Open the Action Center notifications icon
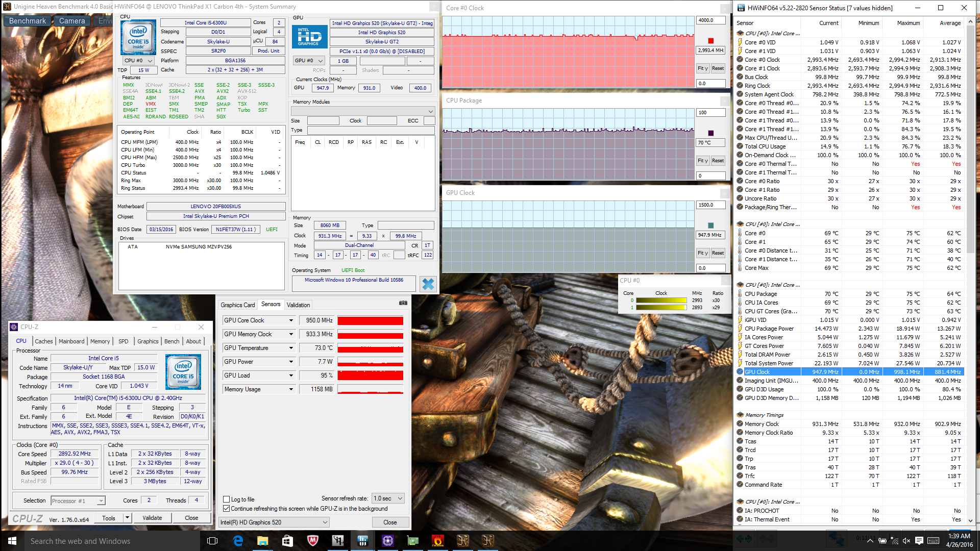 (919, 541)
